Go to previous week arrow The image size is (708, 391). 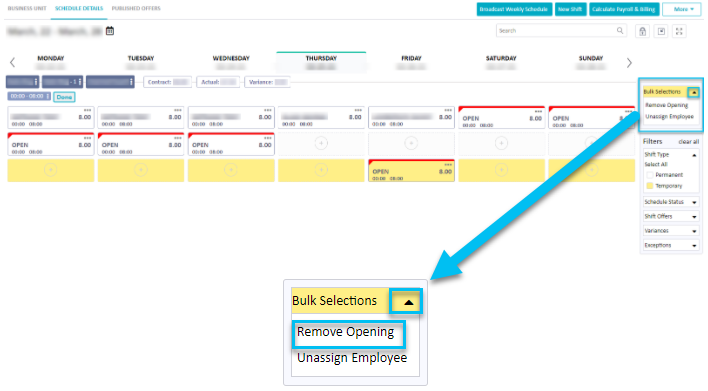(13, 62)
